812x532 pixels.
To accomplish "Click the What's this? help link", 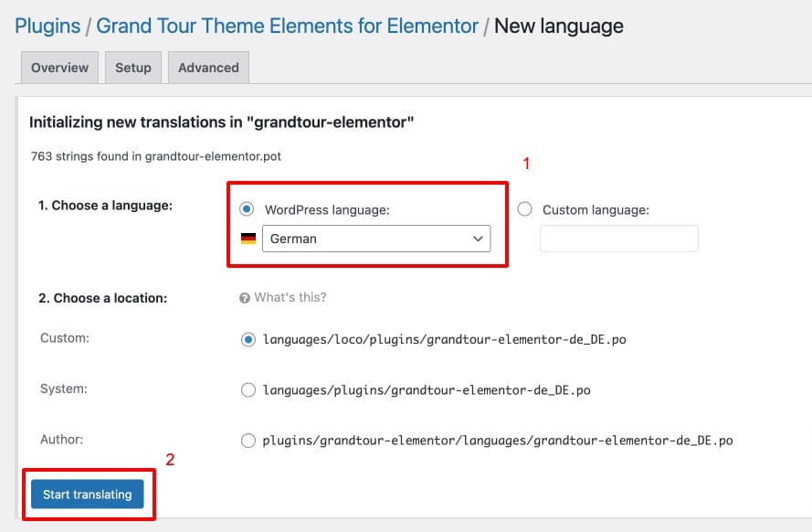I will click(290, 297).
